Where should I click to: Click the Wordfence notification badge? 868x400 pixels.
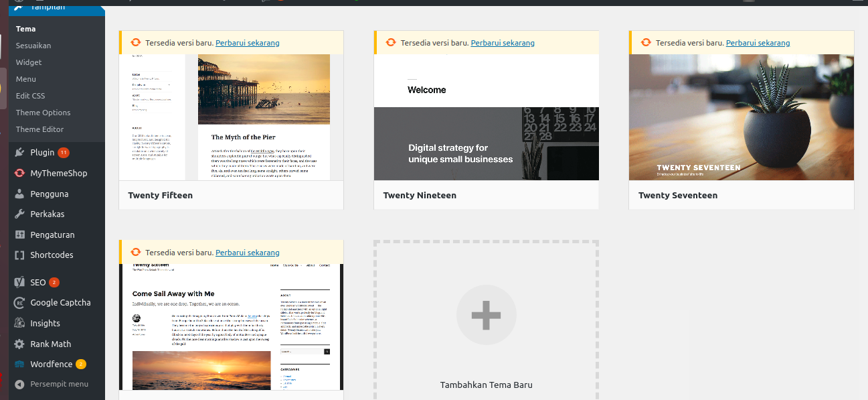pyautogui.click(x=81, y=364)
